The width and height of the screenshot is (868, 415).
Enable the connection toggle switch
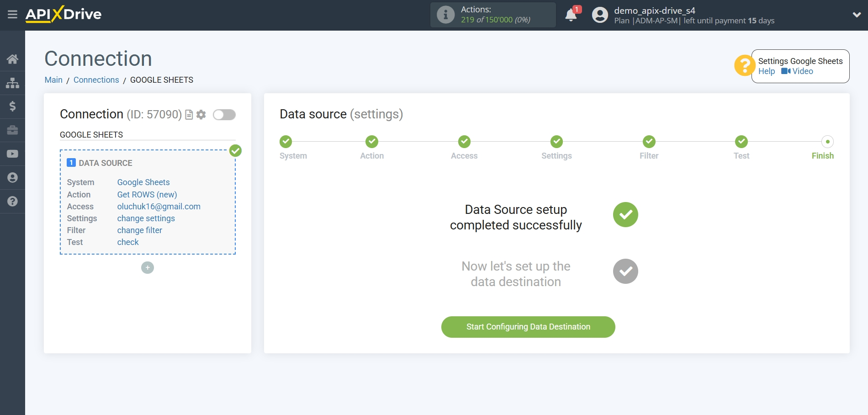(224, 115)
